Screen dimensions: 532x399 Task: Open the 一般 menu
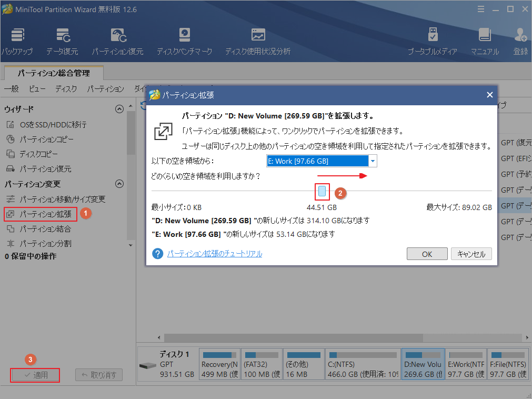tap(12, 89)
